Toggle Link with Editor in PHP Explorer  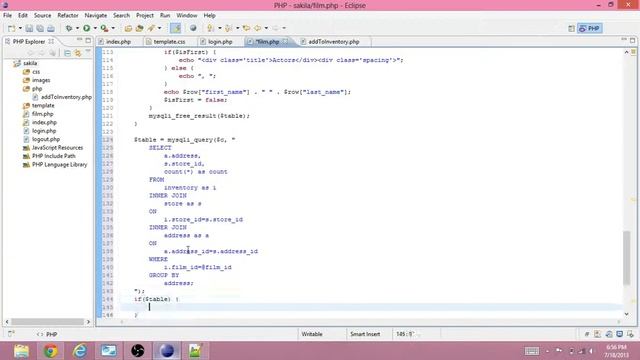tap(78, 53)
